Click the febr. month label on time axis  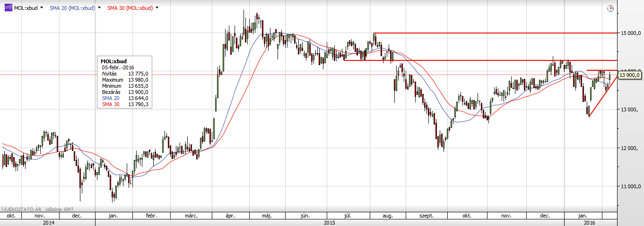click(151, 216)
